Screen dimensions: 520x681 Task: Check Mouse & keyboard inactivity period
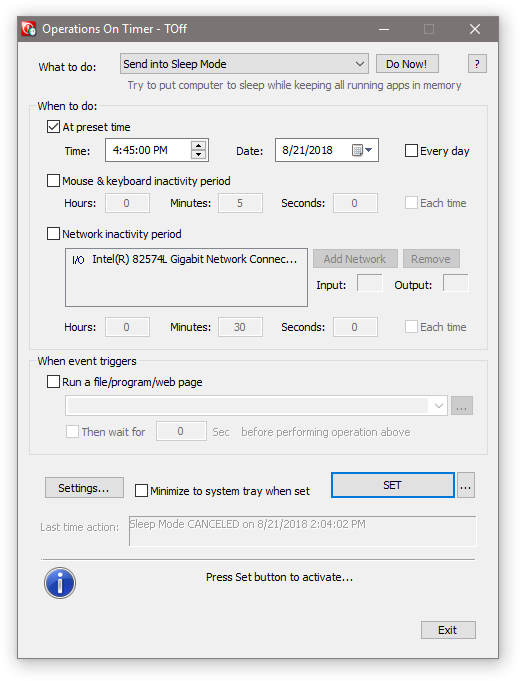tap(53, 181)
